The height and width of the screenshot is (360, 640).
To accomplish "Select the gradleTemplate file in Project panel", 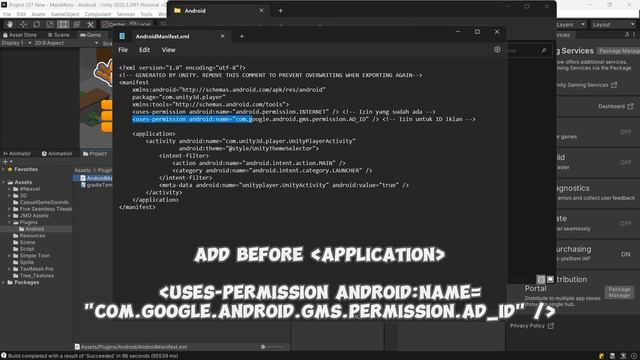I will click(97, 185).
